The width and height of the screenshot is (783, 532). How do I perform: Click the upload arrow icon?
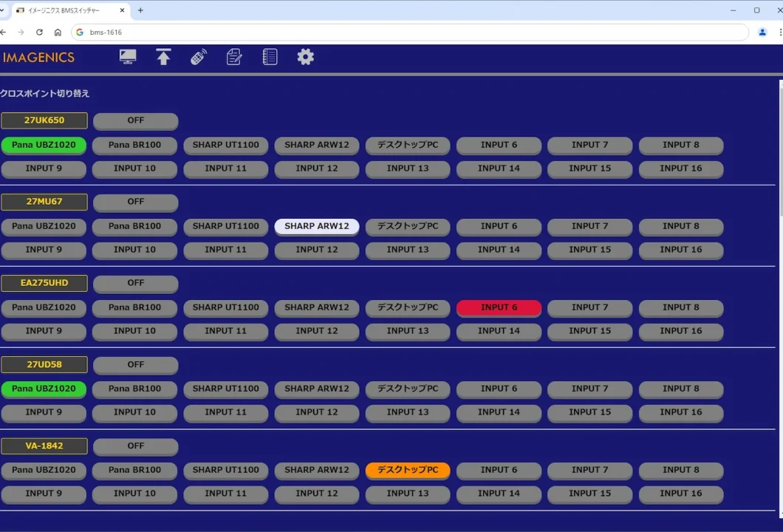tap(163, 57)
